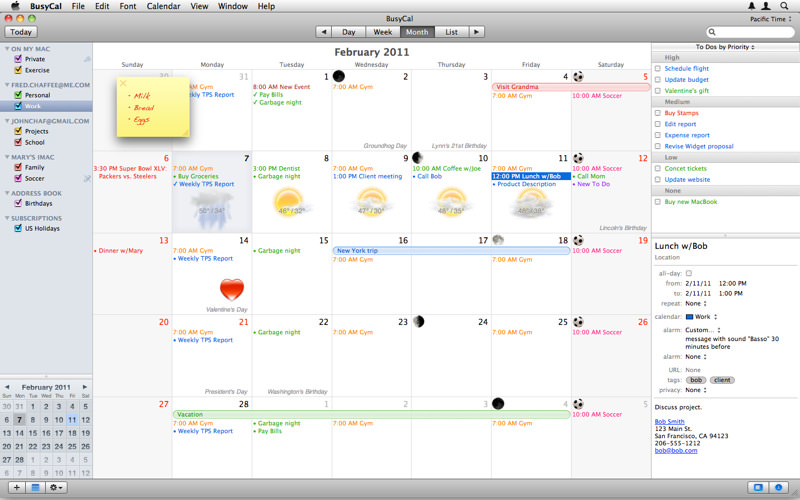
Task: Open the bob@bob.com email link
Action: click(x=676, y=450)
